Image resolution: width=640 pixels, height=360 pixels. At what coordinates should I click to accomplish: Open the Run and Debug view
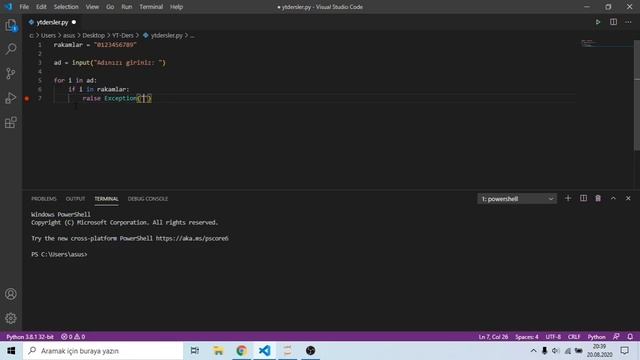point(11,98)
